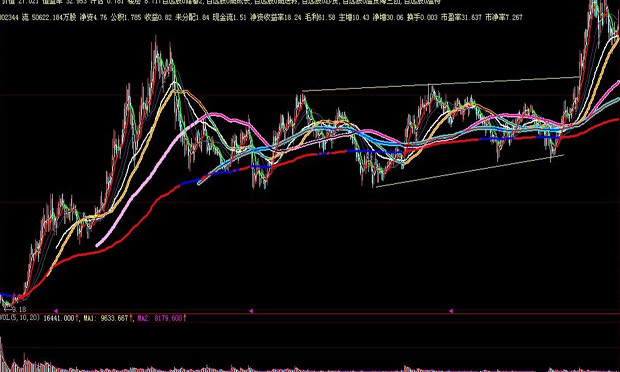Select the 净资收益率18.24 ROE field

coord(276,17)
